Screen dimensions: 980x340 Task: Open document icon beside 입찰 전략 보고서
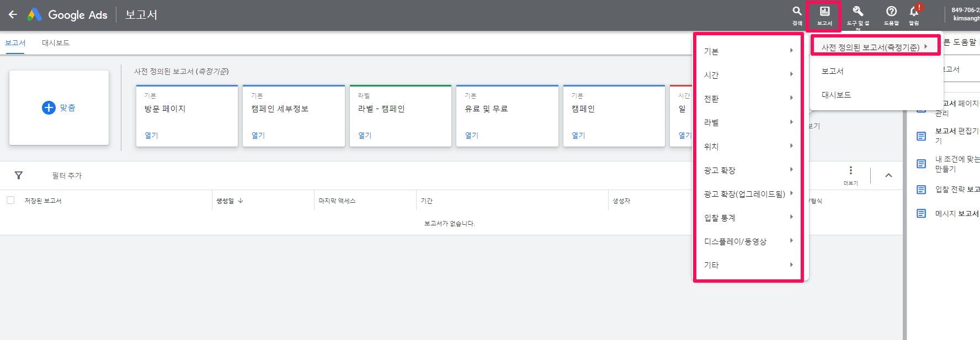[x=921, y=190]
